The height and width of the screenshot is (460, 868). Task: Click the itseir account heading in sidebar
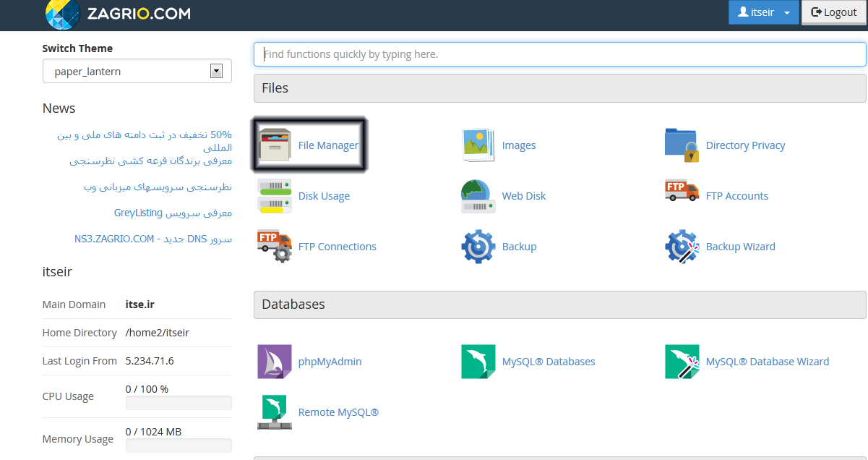pyautogui.click(x=57, y=272)
